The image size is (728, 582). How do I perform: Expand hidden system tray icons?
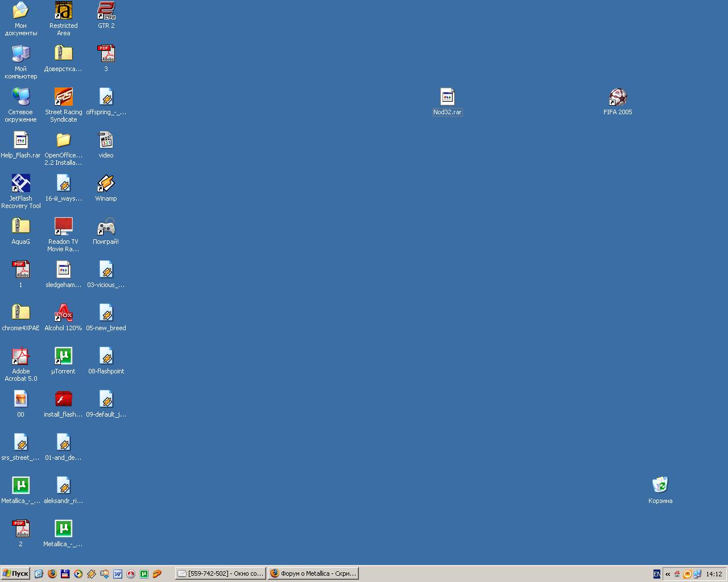click(x=668, y=574)
